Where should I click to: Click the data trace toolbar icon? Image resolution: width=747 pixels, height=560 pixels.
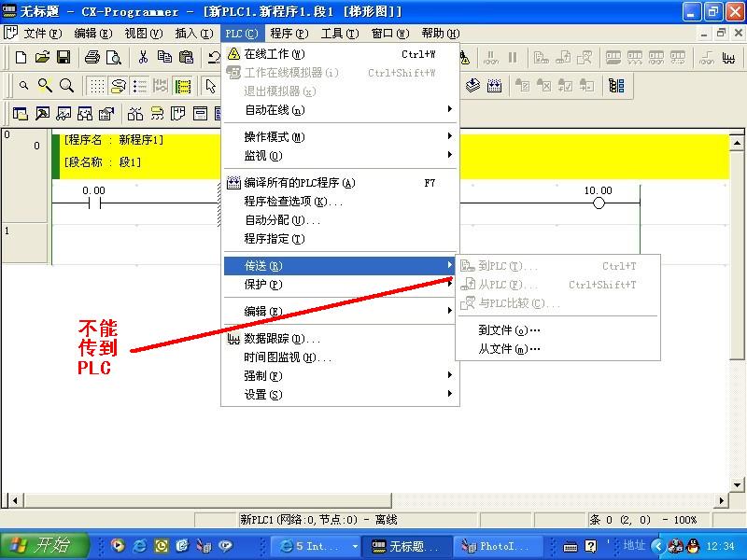coord(728,58)
